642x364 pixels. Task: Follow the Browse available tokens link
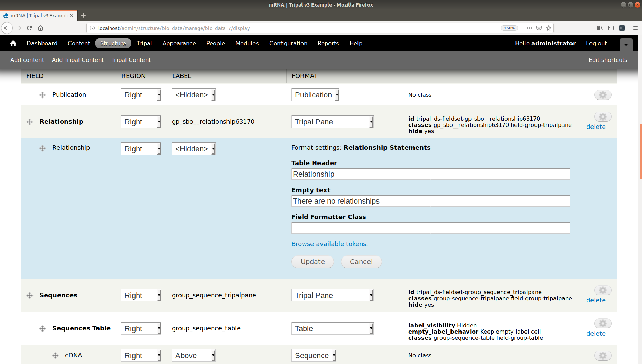pos(329,244)
